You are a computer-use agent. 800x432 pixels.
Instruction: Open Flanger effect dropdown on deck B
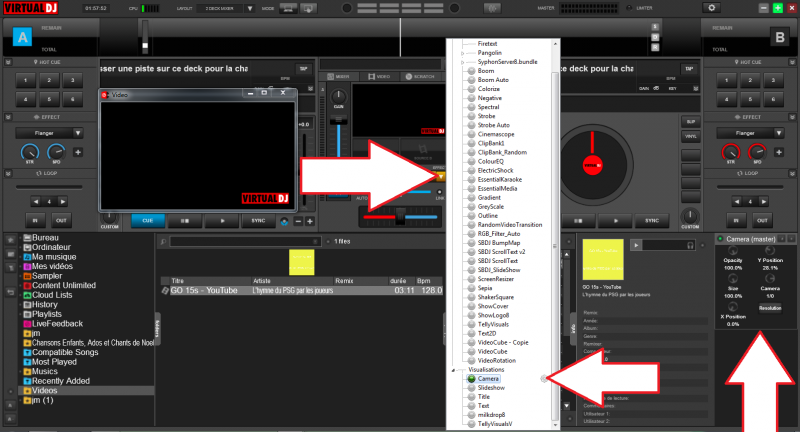point(779,133)
